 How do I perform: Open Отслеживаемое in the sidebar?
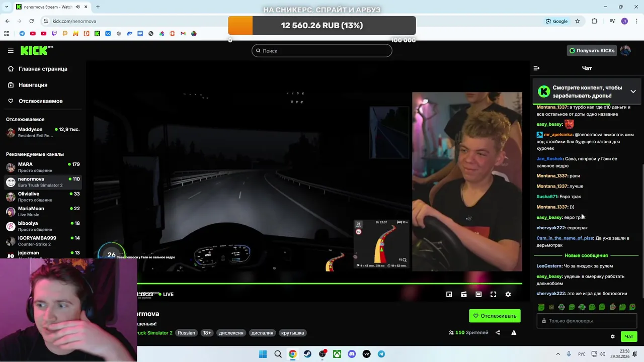tap(40, 101)
